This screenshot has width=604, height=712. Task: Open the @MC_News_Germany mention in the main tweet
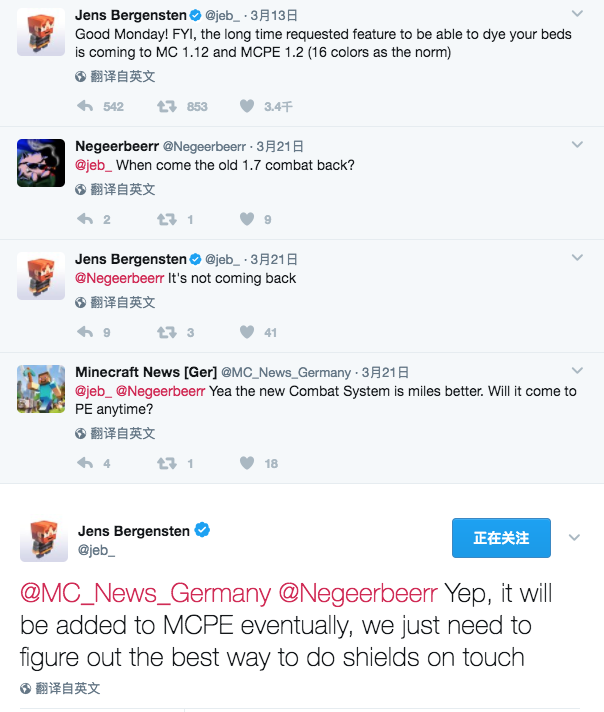(145, 593)
